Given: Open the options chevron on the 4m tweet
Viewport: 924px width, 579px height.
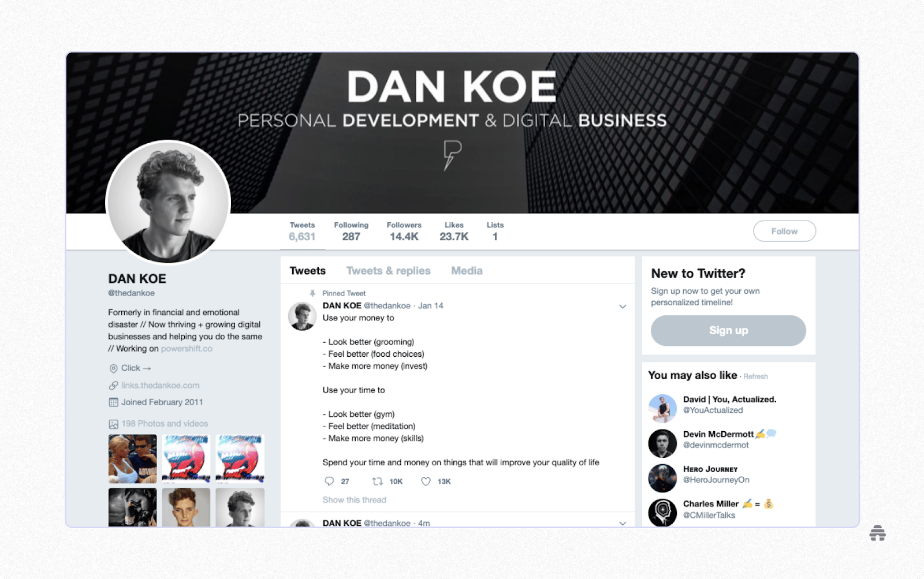Looking at the screenshot, I should pos(623,523).
